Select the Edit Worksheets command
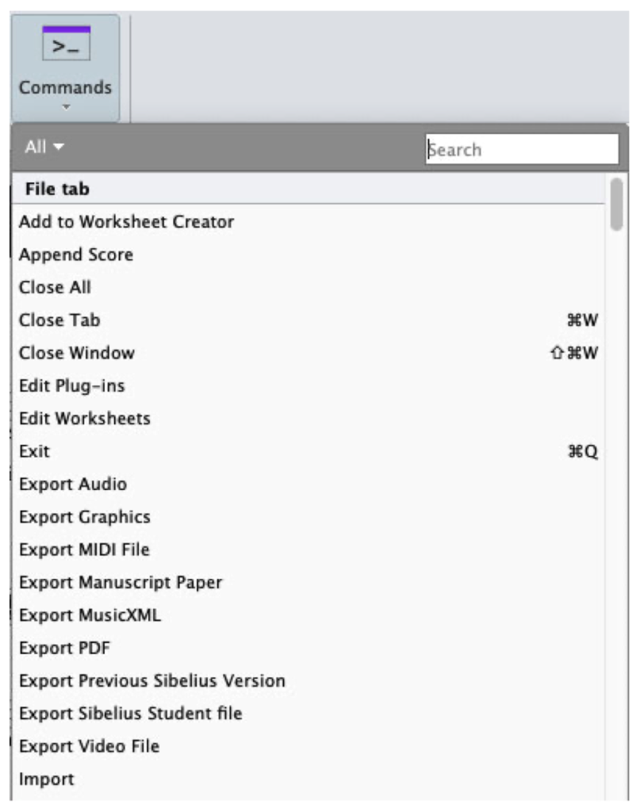 85,419
